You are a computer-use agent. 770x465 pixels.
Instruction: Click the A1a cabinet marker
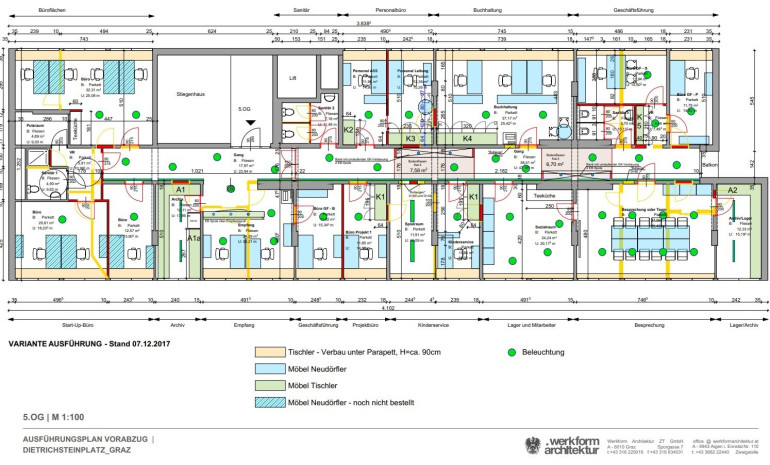[x=195, y=240]
